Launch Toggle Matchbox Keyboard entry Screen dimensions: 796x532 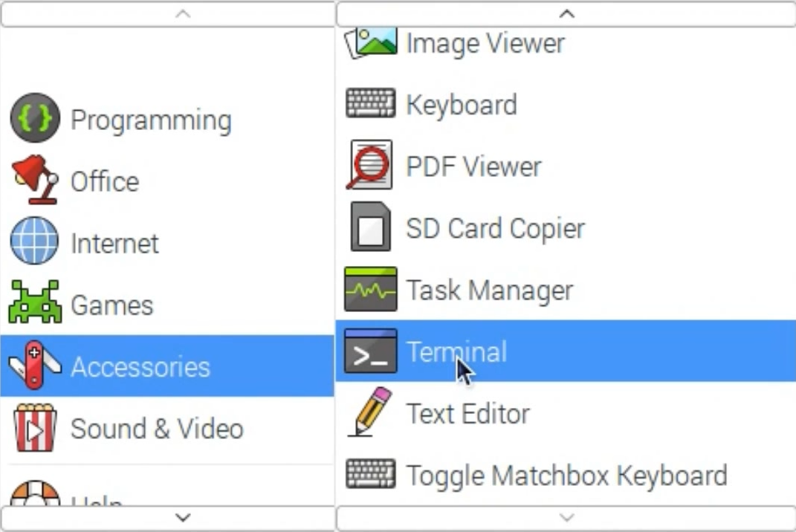(x=566, y=474)
